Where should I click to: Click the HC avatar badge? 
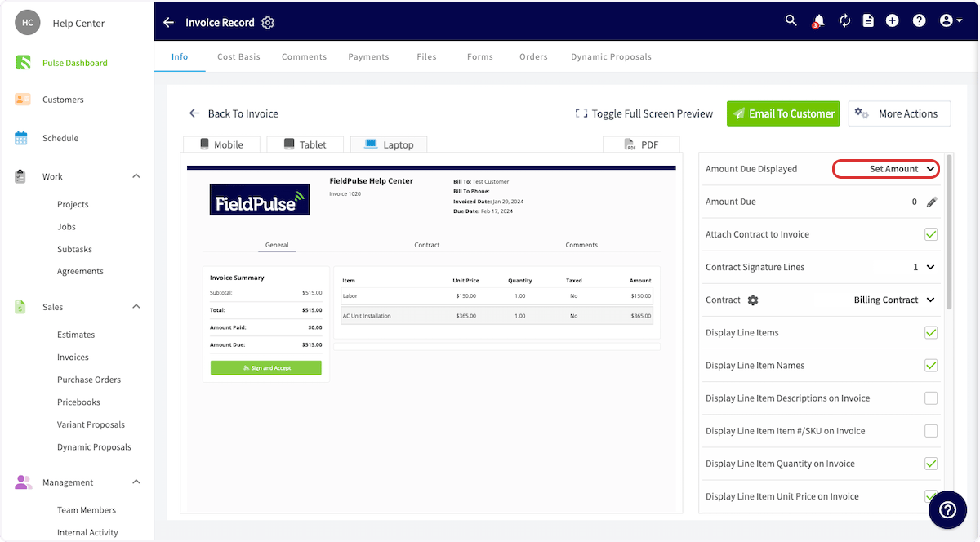[x=28, y=23]
